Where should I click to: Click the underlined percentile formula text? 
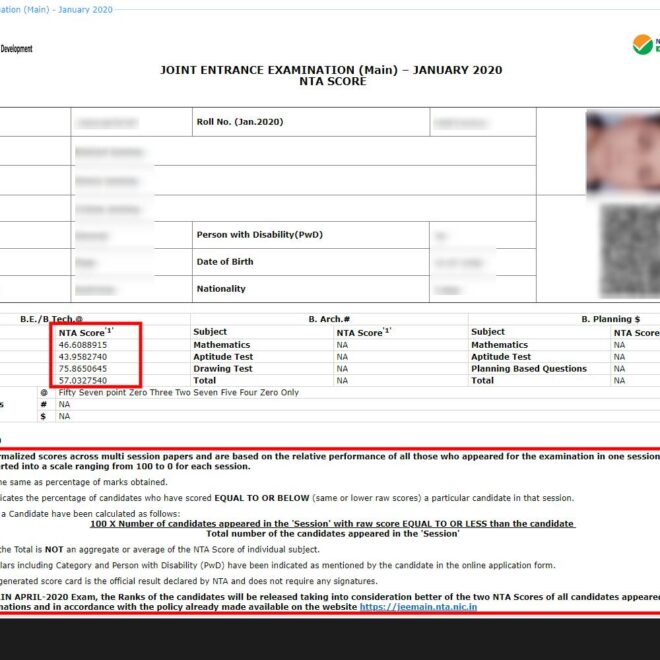click(x=332, y=523)
